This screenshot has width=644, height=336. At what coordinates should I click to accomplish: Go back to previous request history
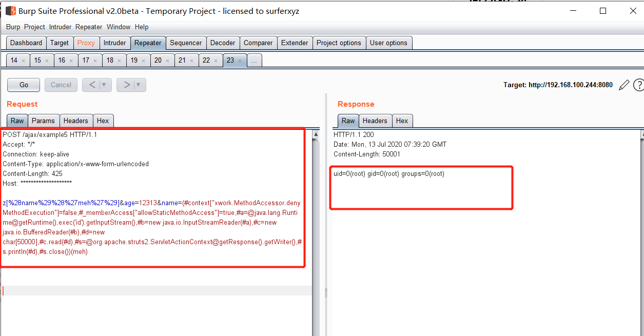point(92,85)
